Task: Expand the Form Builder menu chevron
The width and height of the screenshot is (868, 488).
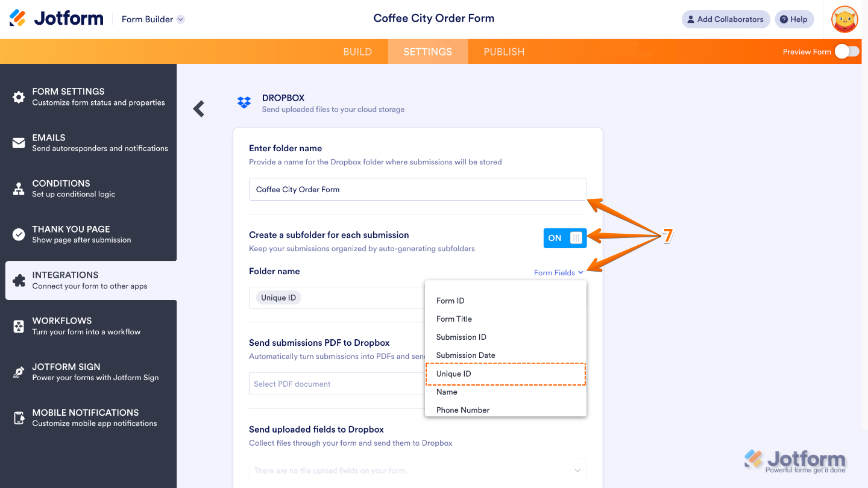Action: click(x=180, y=19)
